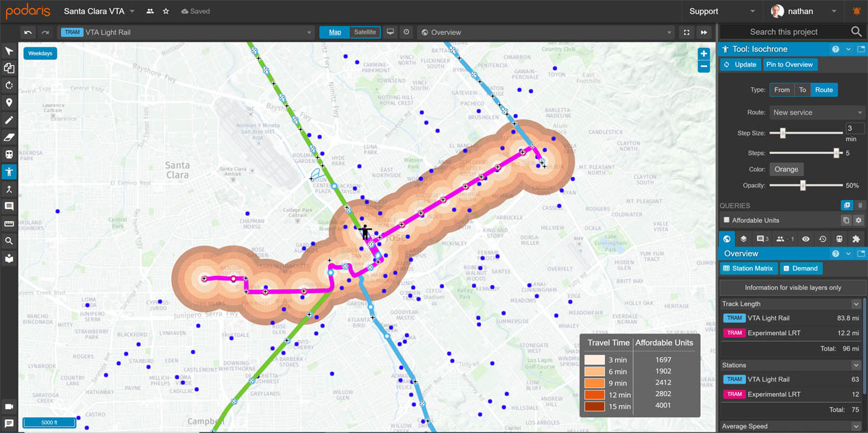Select the comment tool in left toolbar
The height and width of the screenshot is (433, 868).
tap(9, 206)
